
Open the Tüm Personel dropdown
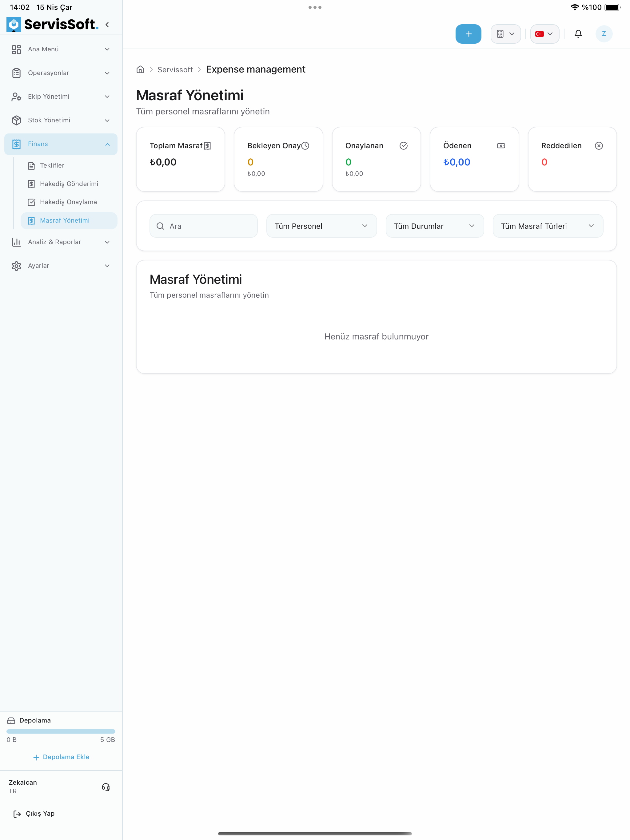click(321, 226)
